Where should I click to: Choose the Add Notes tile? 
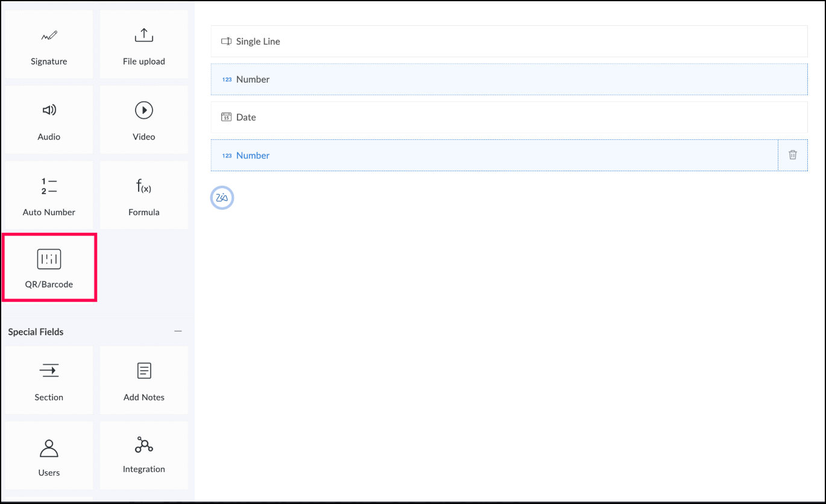[x=144, y=380]
